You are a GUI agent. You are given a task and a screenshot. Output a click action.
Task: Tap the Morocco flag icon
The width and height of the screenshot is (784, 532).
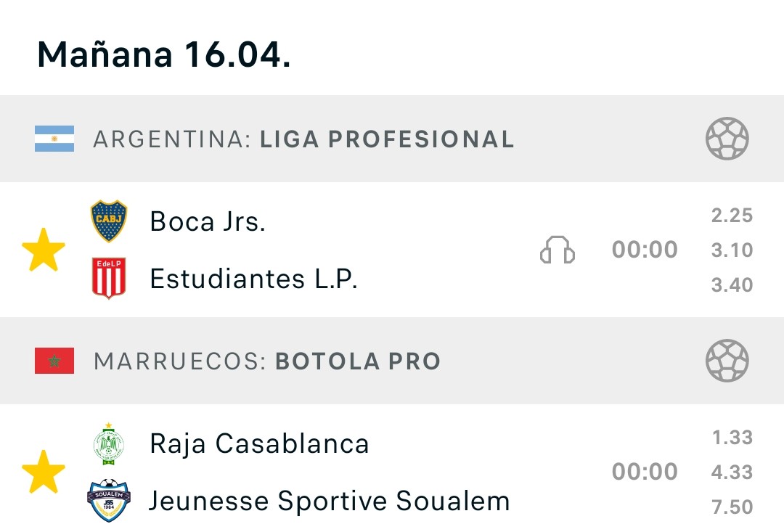(54, 361)
